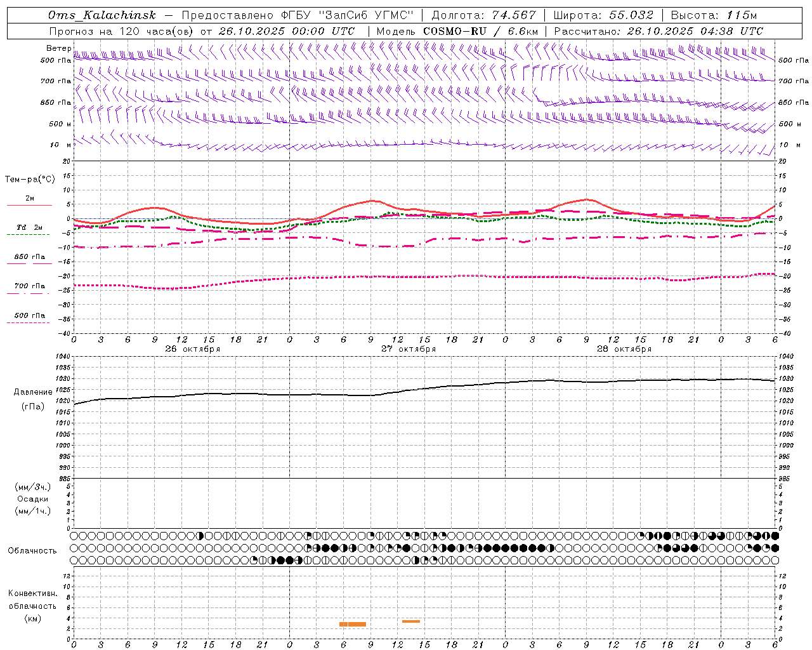812x650 pixels.
Task: Click the 850 гПа temperature legend label
Action: 30,257
